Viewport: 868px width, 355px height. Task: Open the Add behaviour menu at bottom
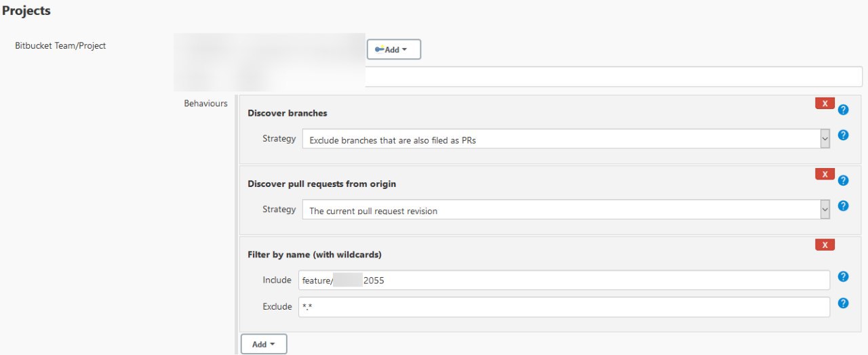[x=264, y=344]
